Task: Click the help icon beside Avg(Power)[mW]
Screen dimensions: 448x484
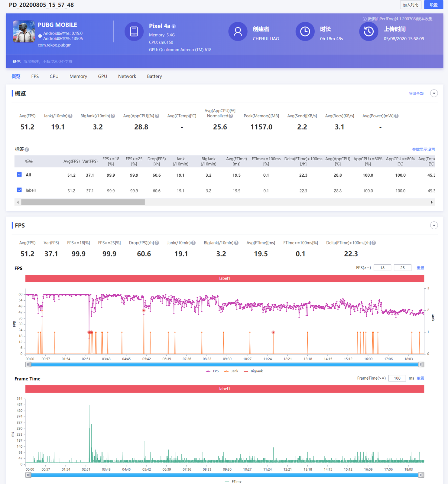Action: (396, 116)
